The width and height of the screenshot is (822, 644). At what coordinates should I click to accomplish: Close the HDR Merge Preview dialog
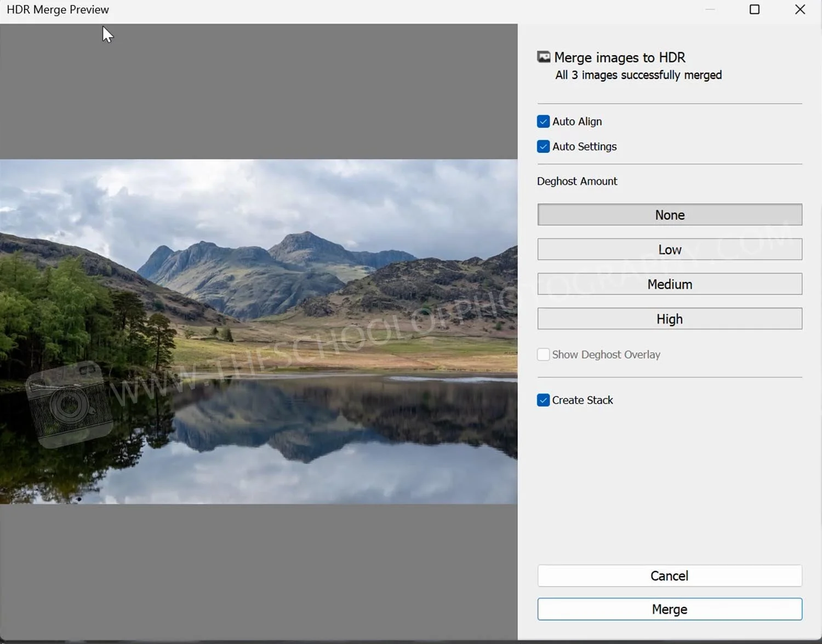pyautogui.click(x=800, y=9)
